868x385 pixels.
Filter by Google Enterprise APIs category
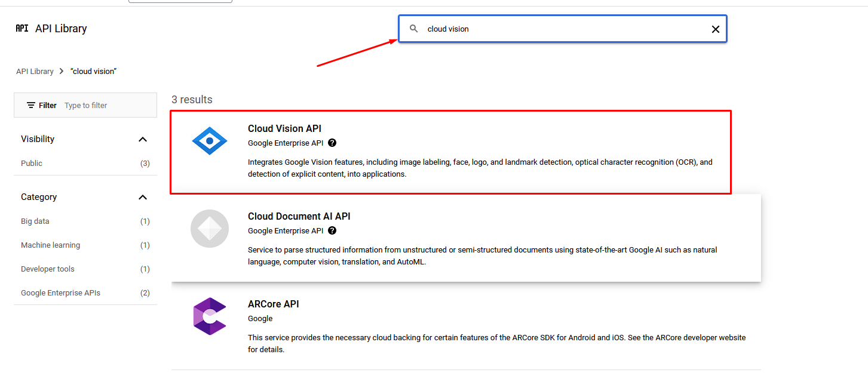click(60, 292)
